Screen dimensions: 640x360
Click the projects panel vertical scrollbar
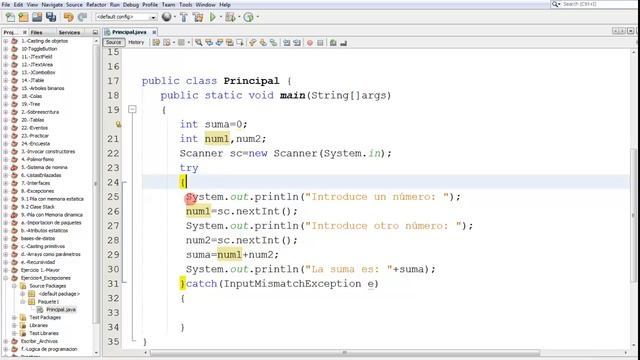point(96,184)
